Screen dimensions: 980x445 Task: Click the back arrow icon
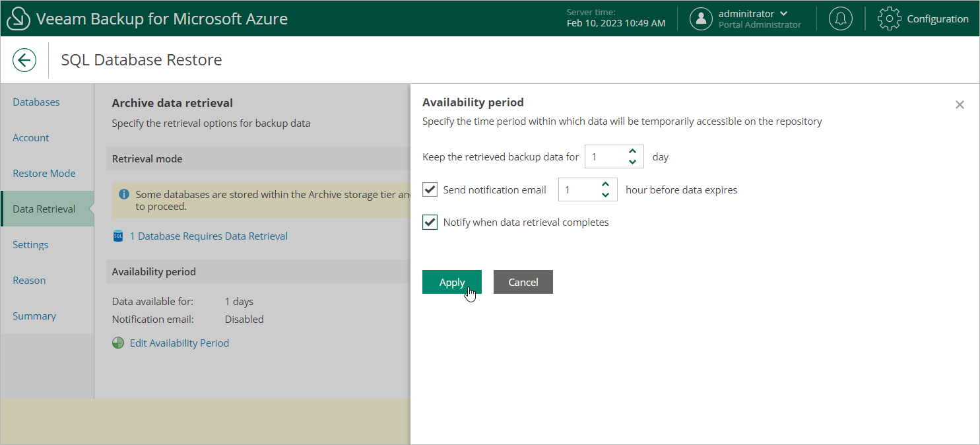24,60
